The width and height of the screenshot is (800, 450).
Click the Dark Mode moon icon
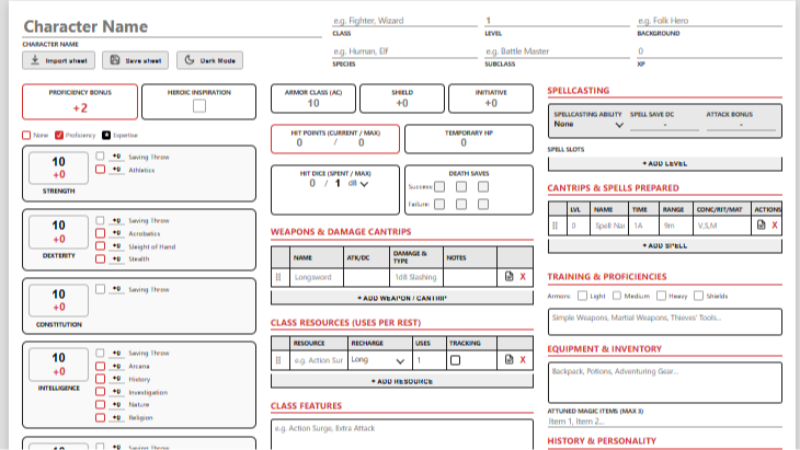click(189, 60)
